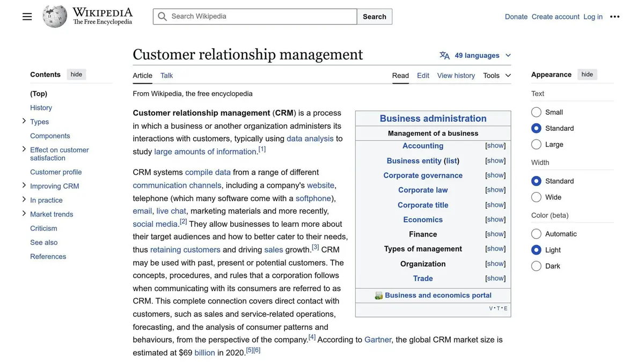Show the Finance list in infobox

coord(495,234)
